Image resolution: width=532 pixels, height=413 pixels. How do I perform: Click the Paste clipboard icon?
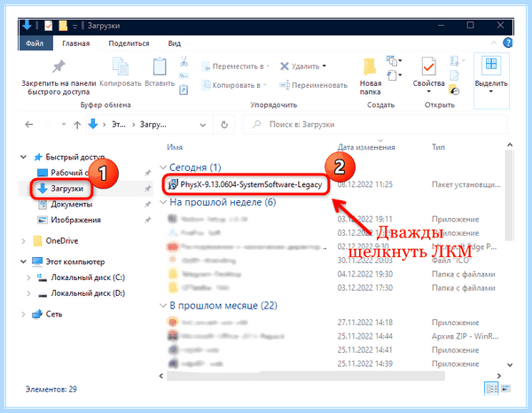[x=160, y=66]
